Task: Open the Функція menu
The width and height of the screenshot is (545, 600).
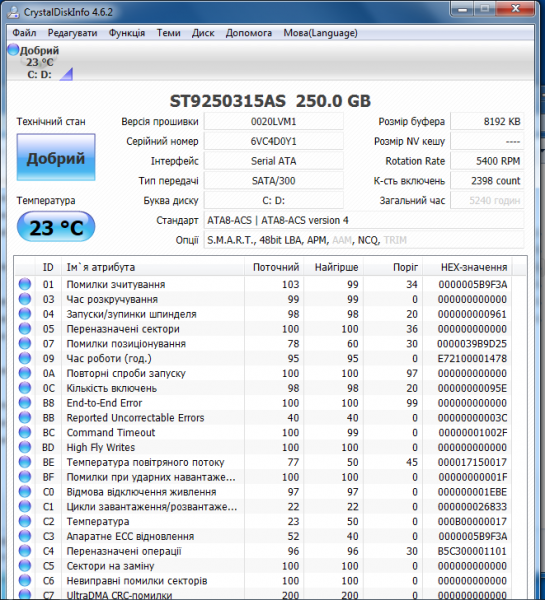Action: pyautogui.click(x=127, y=33)
